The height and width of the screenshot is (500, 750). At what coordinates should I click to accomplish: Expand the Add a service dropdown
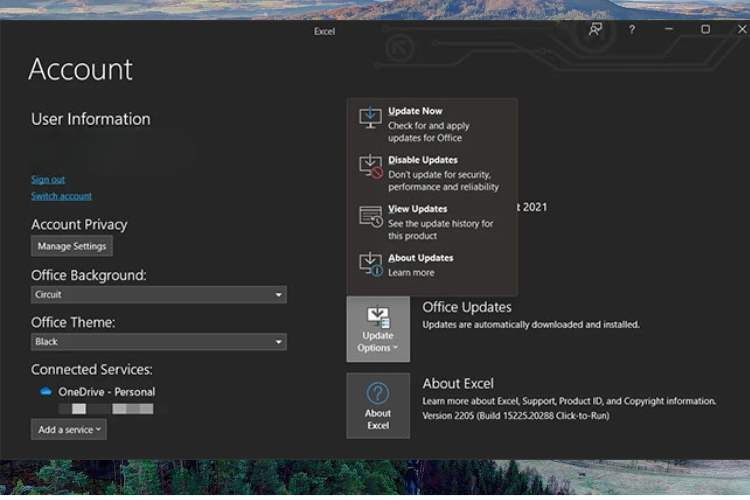(x=69, y=430)
